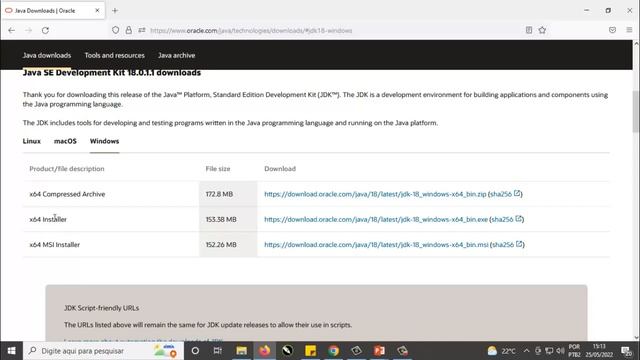640x360 pixels.
Task: Click 'x64 Compressed Archive' text
Action: 67,194
